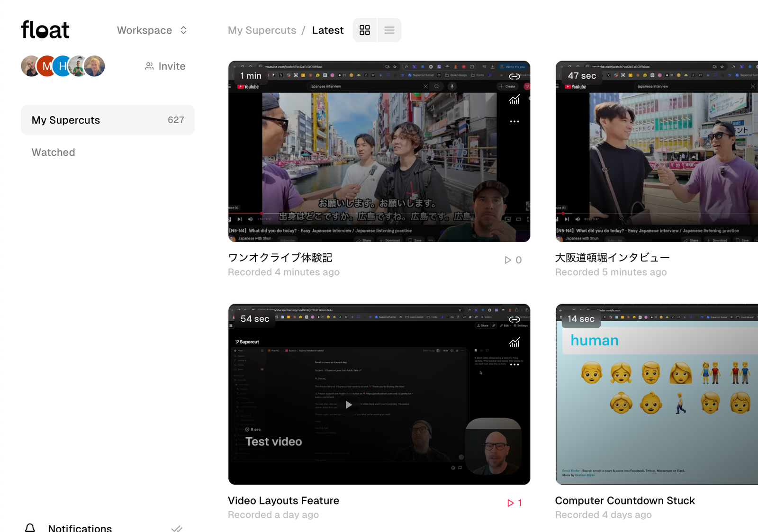The image size is (758, 532).
Task: Open the Computer Countdown Stuck title
Action: [x=625, y=501]
